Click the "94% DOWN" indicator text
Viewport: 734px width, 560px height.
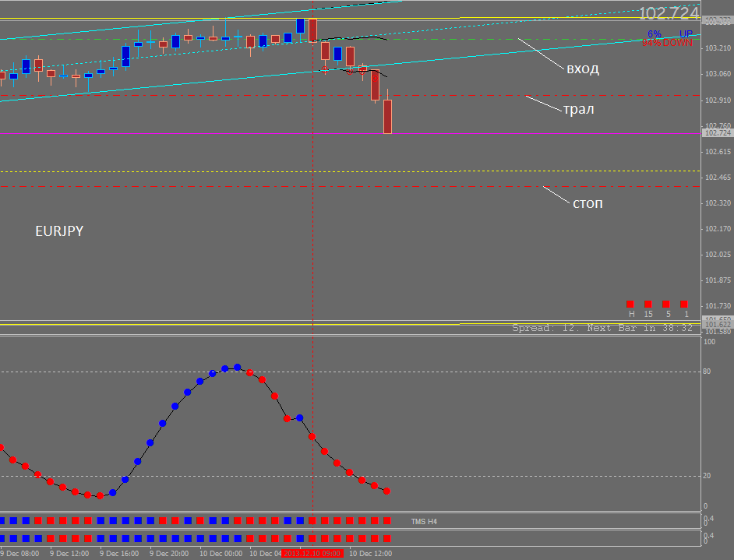pyautogui.click(x=667, y=43)
